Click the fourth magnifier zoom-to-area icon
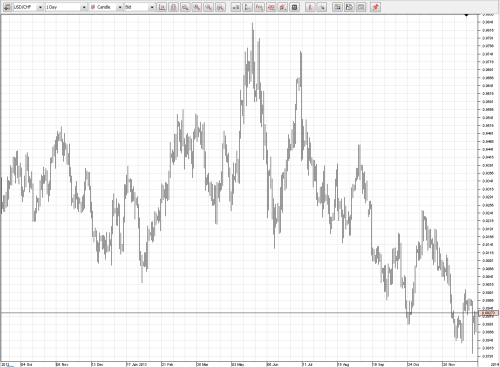The width and height of the screenshot is (500, 367). [x=220, y=7]
